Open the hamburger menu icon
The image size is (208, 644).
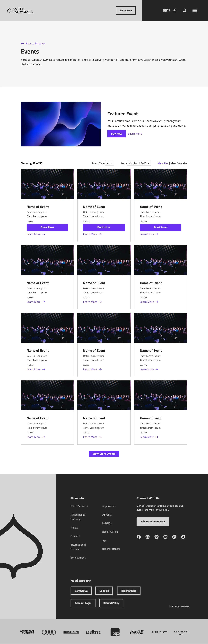(194, 11)
